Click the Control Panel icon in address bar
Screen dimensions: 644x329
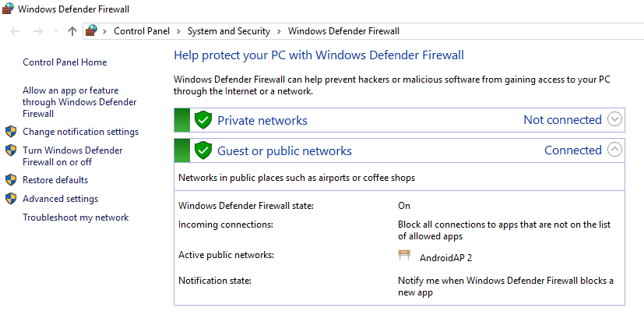click(92, 31)
